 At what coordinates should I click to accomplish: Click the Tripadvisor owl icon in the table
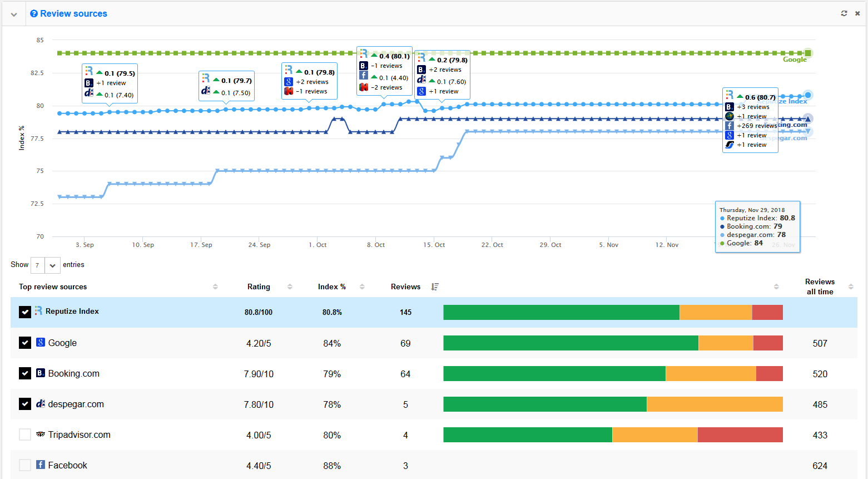point(41,434)
